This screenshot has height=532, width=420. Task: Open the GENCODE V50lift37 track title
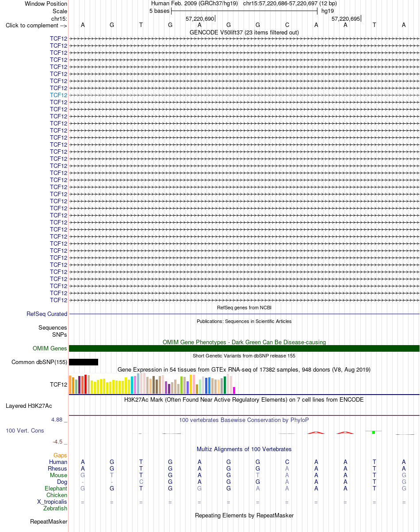pos(244,32)
